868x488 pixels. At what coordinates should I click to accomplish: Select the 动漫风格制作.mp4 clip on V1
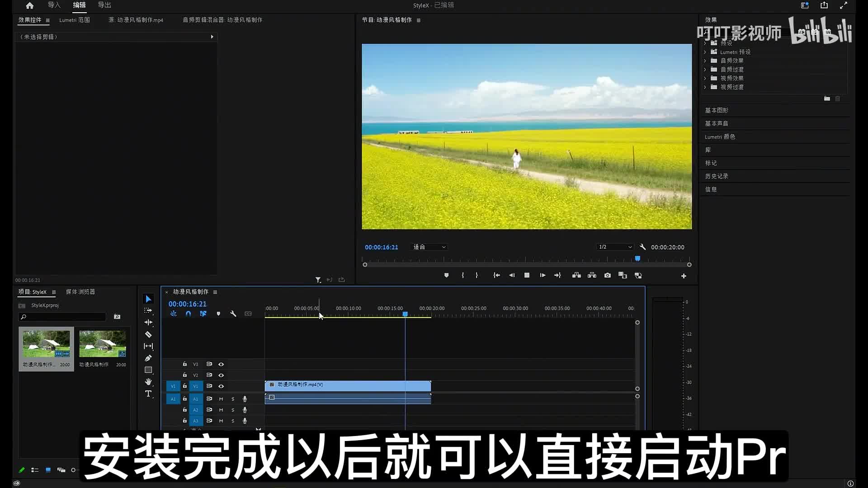(x=347, y=385)
